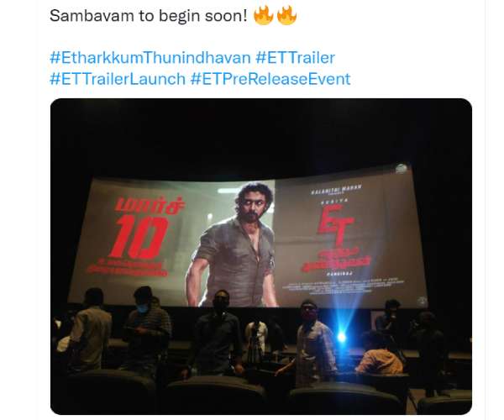Click the man wearing the blue face mask

click(x=147, y=328)
